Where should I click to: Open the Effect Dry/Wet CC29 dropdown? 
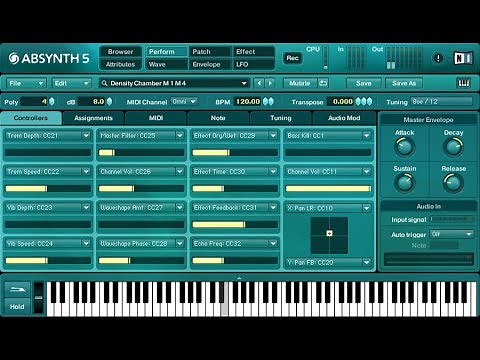(273, 136)
